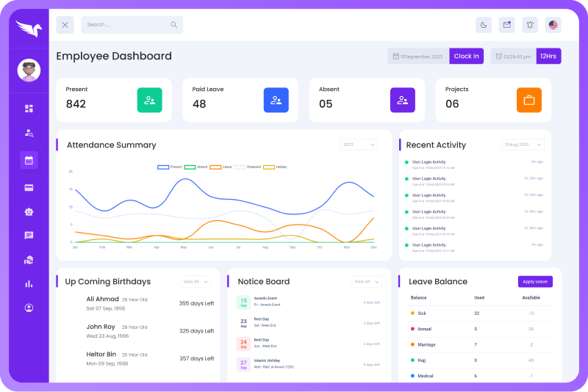The height and width of the screenshot is (392, 588).
Task: Hide the Leave series in chart legend
Action: [221, 167]
